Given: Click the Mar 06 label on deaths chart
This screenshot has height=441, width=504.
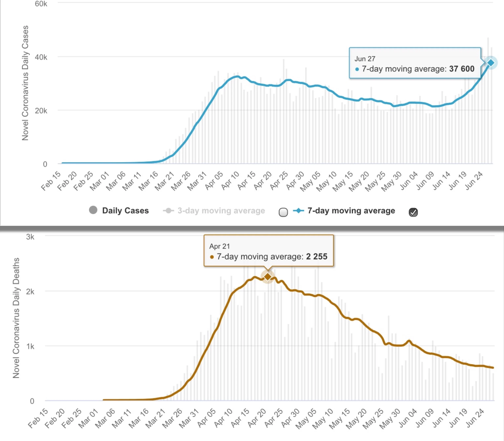Looking at the screenshot, I should pos(105,419).
